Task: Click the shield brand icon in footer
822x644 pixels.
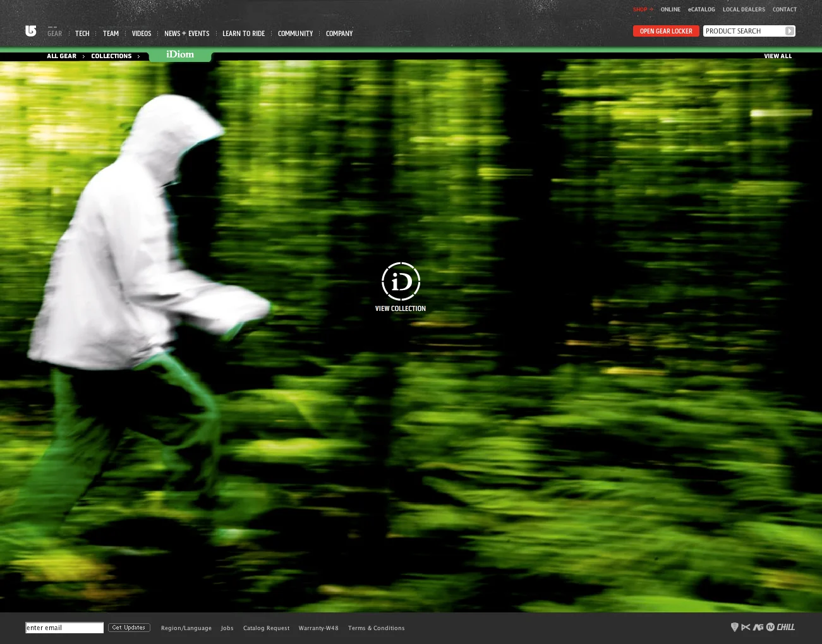Action: pos(734,627)
